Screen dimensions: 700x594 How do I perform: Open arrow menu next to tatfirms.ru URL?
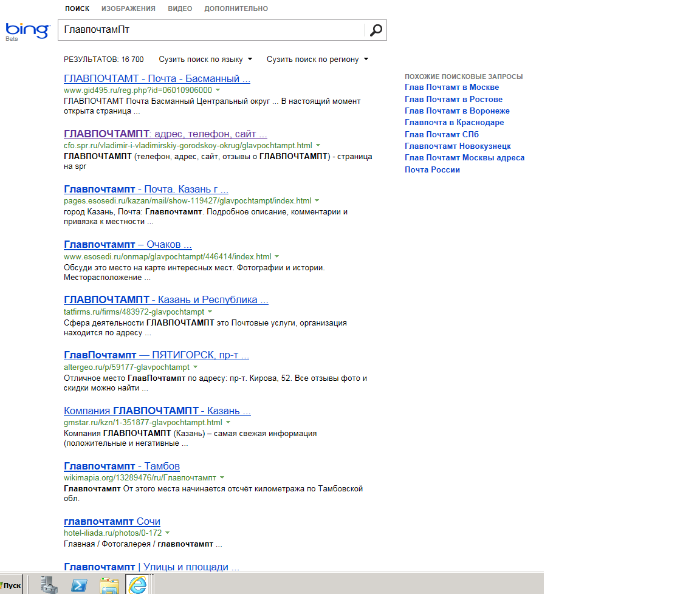(x=210, y=312)
